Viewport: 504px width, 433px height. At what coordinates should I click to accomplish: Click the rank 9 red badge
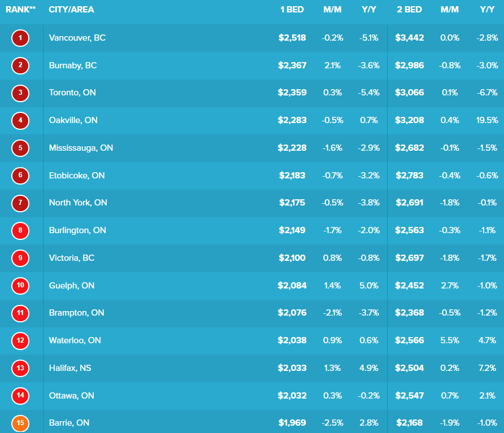click(20, 258)
